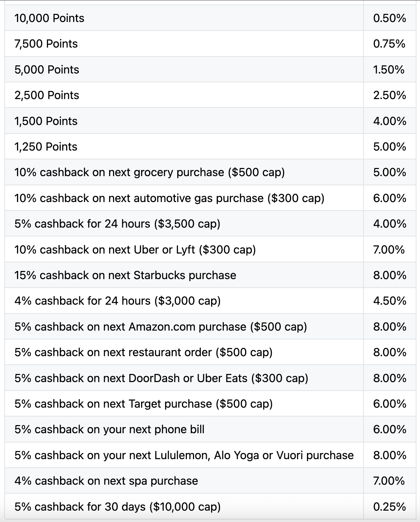Click the 4.00% value beside 1,500 Points
Screen dimensions: 420x522
pyautogui.click(x=389, y=121)
